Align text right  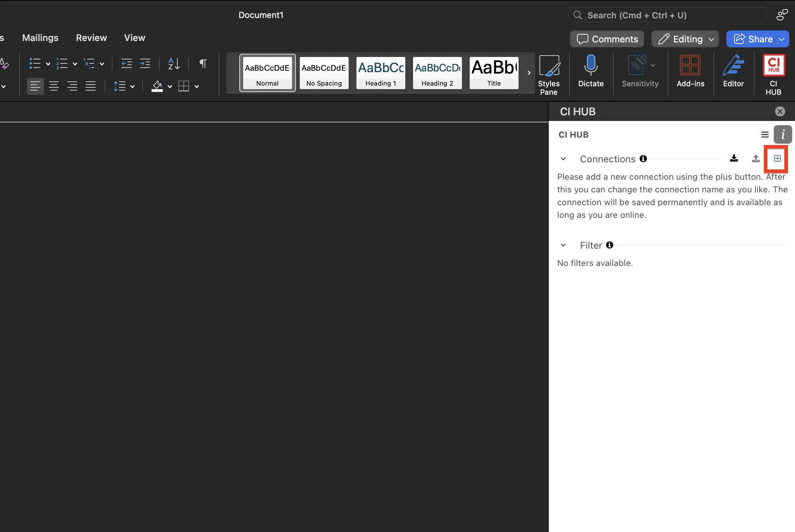[72, 86]
